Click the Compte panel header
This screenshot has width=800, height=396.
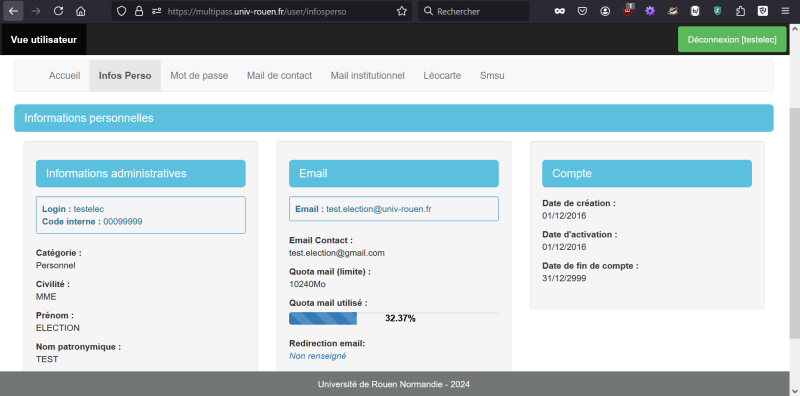[x=646, y=174]
